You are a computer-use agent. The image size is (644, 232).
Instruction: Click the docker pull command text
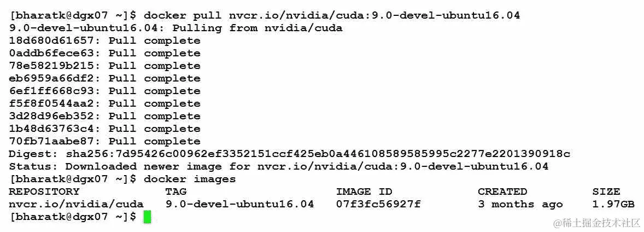[x=332, y=16]
